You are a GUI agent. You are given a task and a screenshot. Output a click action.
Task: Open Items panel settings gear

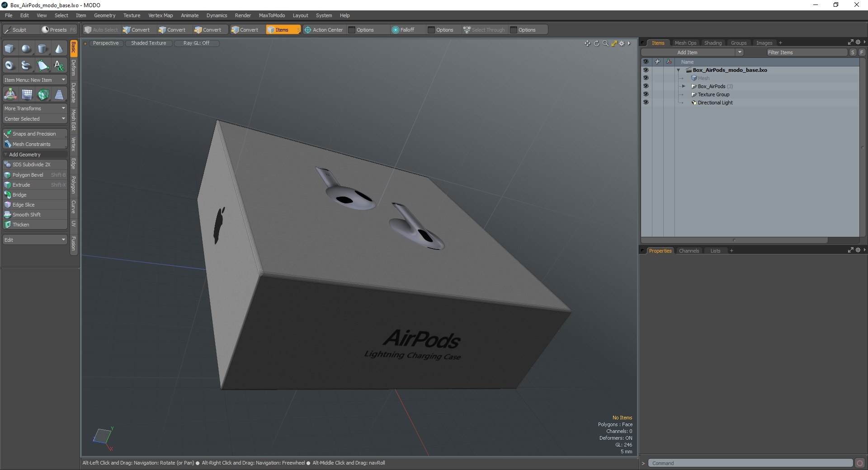click(858, 42)
